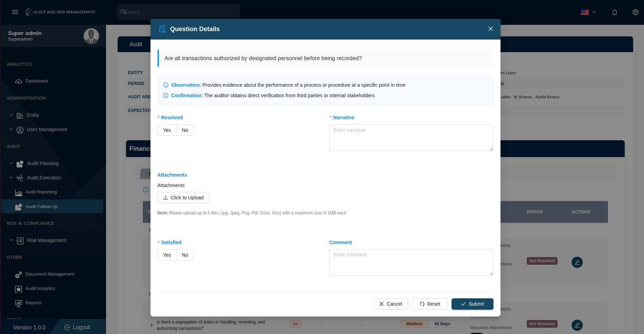
Task: Click the upload arrow icon
Action: coord(166,198)
